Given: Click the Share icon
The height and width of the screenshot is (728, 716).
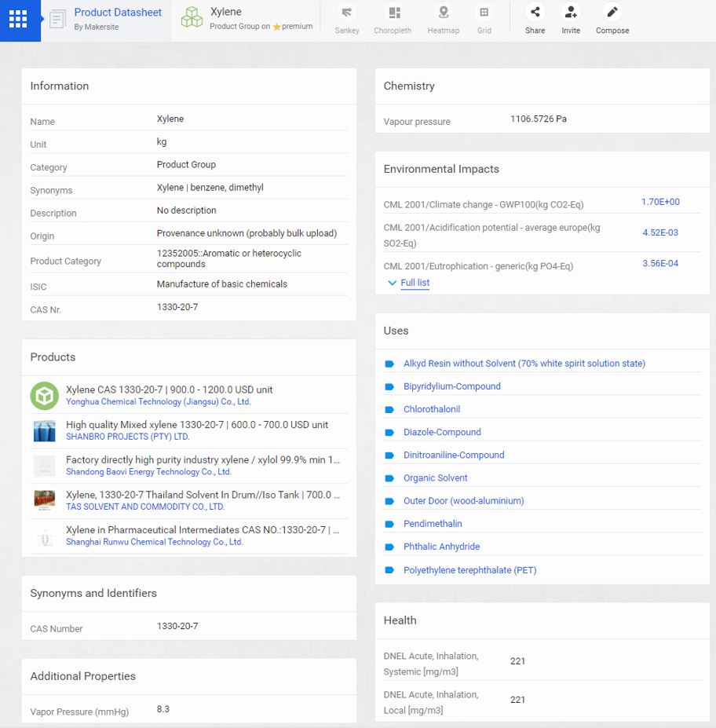Looking at the screenshot, I should (535, 13).
